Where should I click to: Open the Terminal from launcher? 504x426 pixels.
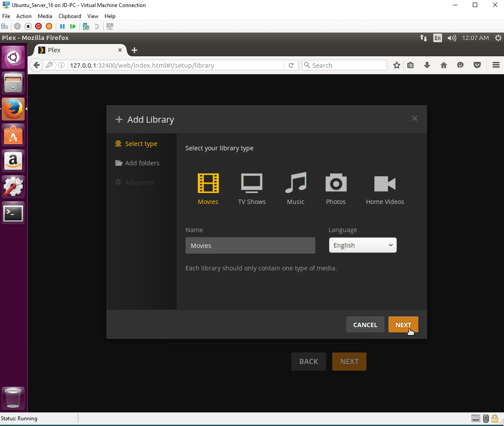[x=13, y=213]
